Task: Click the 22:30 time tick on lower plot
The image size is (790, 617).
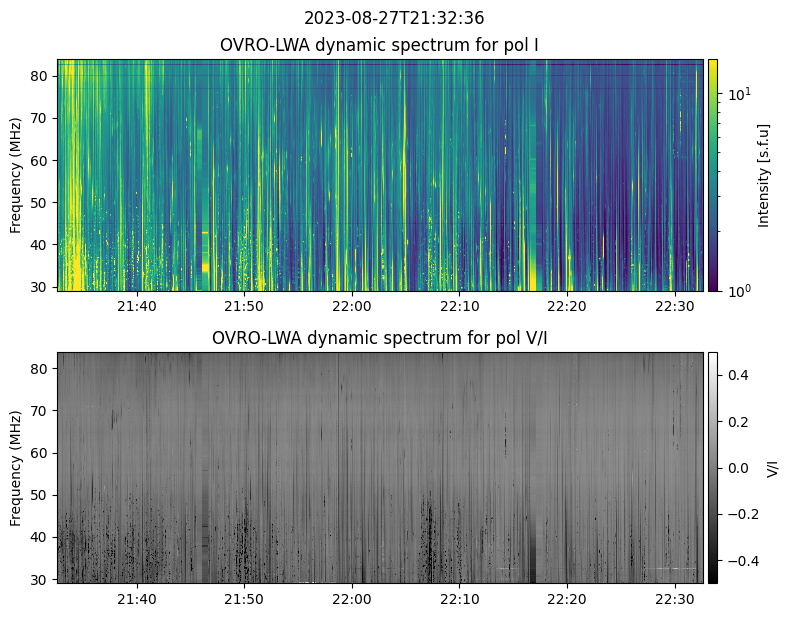Action: coord(675,598)
